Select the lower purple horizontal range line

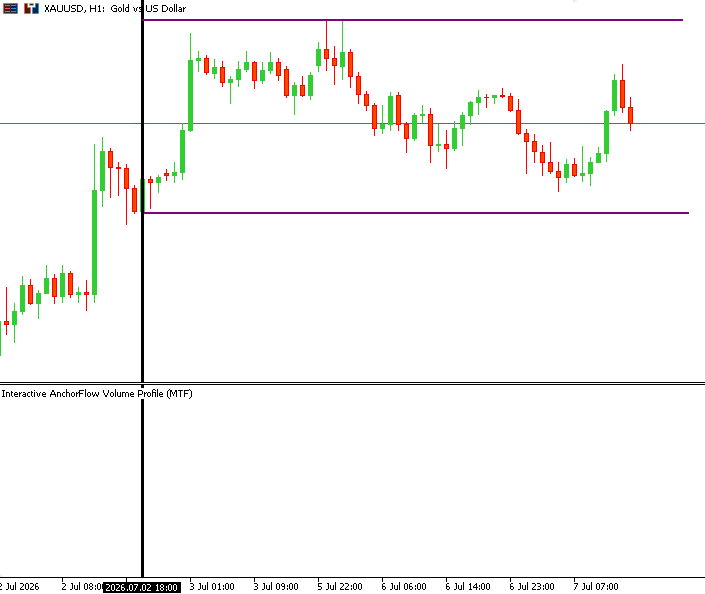coord(416,213)
